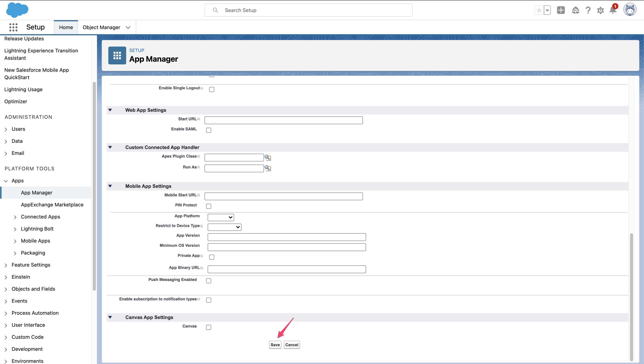Open the App Platform dropdown
Screen dimensions: 644x364
pyautogui.click(x=221, y=217)
